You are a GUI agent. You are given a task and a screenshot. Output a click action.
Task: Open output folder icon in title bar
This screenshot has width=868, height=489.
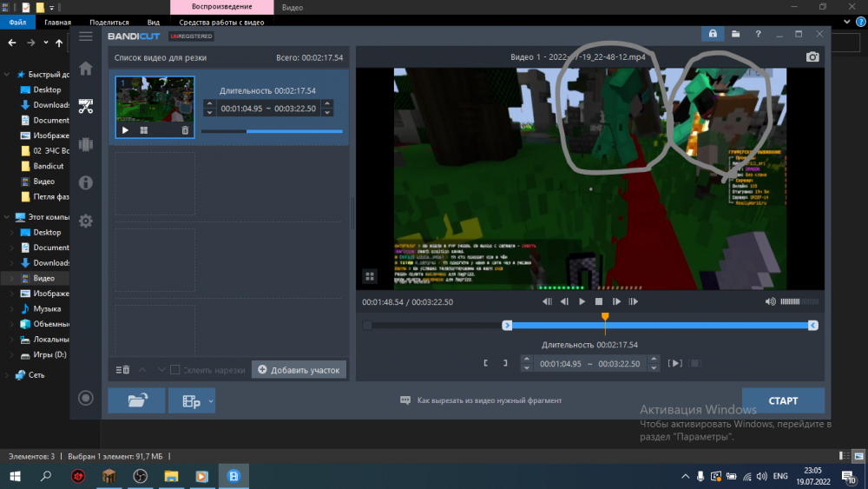click(x=735, y=34)
